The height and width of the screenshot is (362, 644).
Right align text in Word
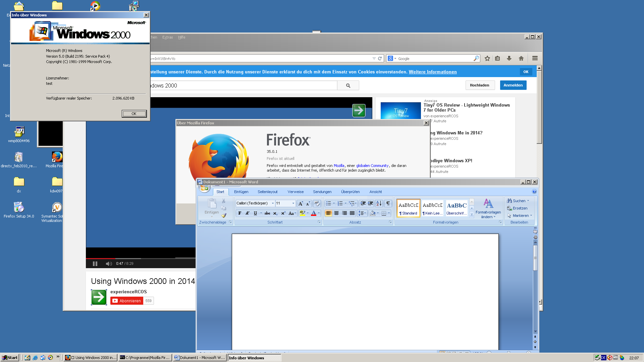coord(344,213)
